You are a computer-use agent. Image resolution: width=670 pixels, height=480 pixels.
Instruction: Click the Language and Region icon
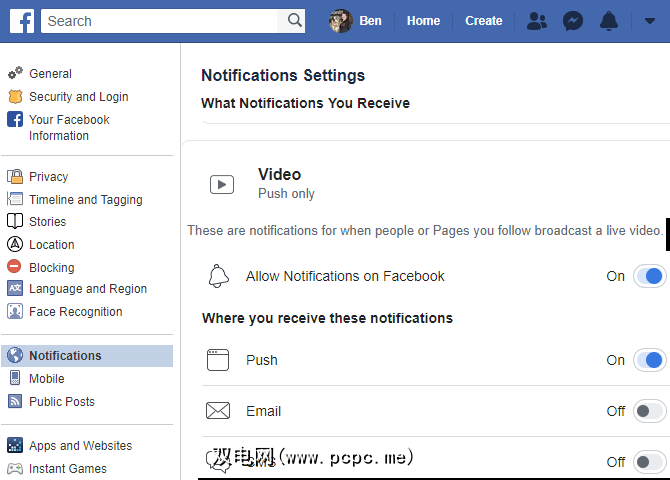[x=15, y=288]
